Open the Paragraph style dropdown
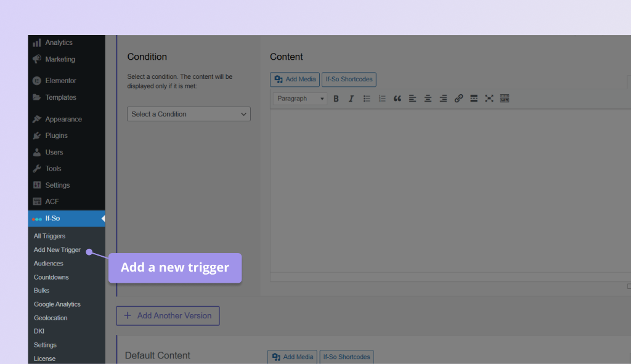631x364 pixels. point(299,98)
